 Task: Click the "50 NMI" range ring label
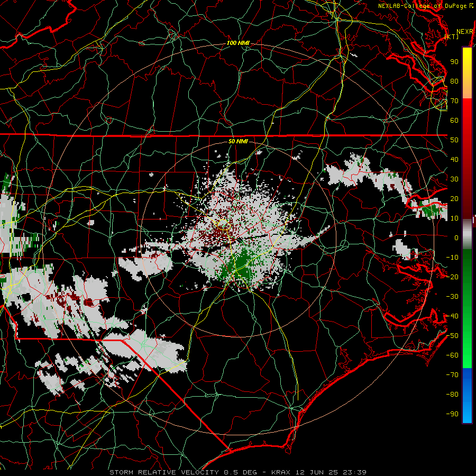(x=238, y=141)
